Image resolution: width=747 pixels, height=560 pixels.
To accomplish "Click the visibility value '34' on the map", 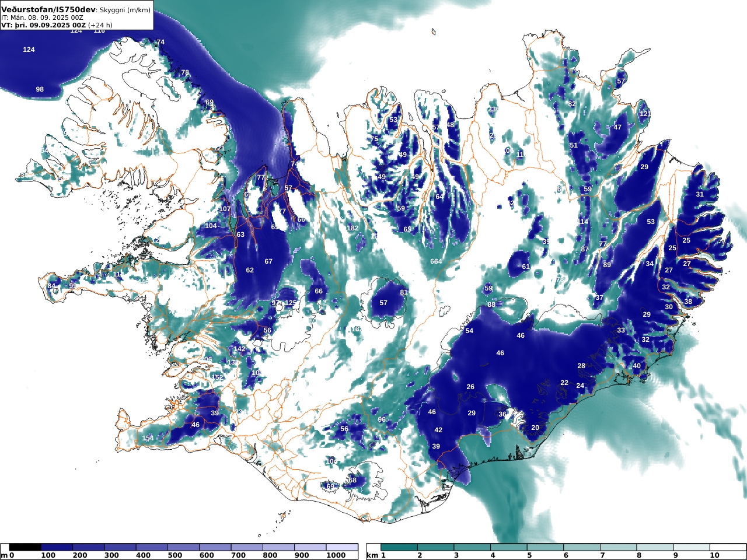I will tap(650, 264).
